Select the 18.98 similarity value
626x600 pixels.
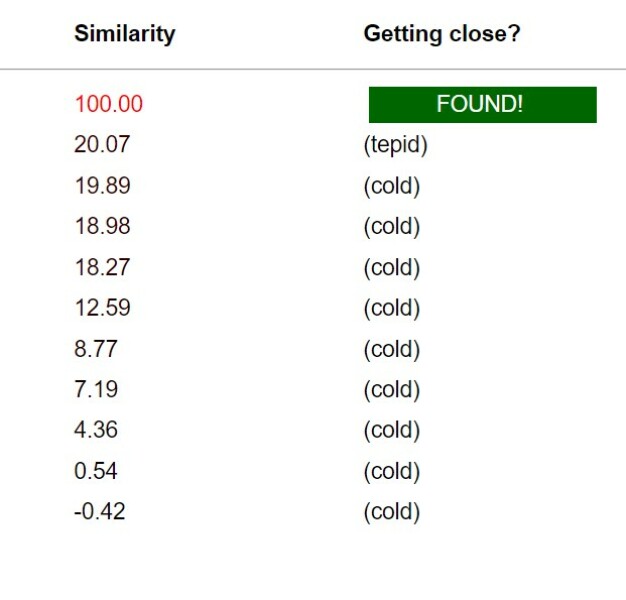pyautogui.click(x=102, y=227)
